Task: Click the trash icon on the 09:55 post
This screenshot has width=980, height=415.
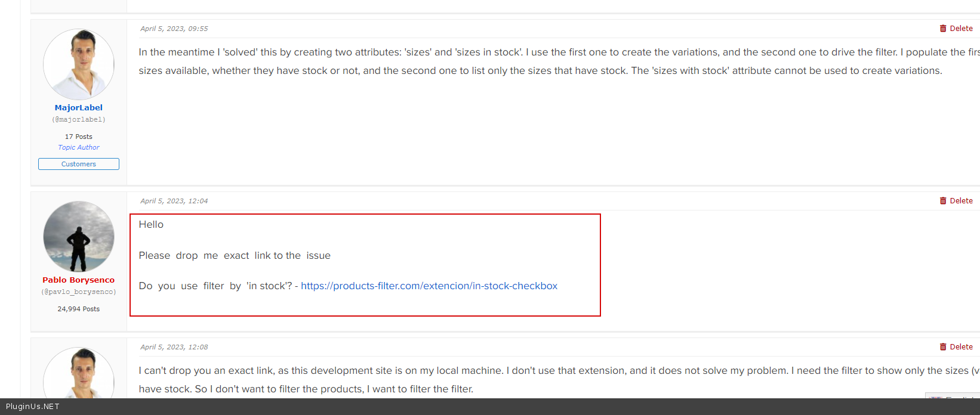Action: tap(943, 29)
